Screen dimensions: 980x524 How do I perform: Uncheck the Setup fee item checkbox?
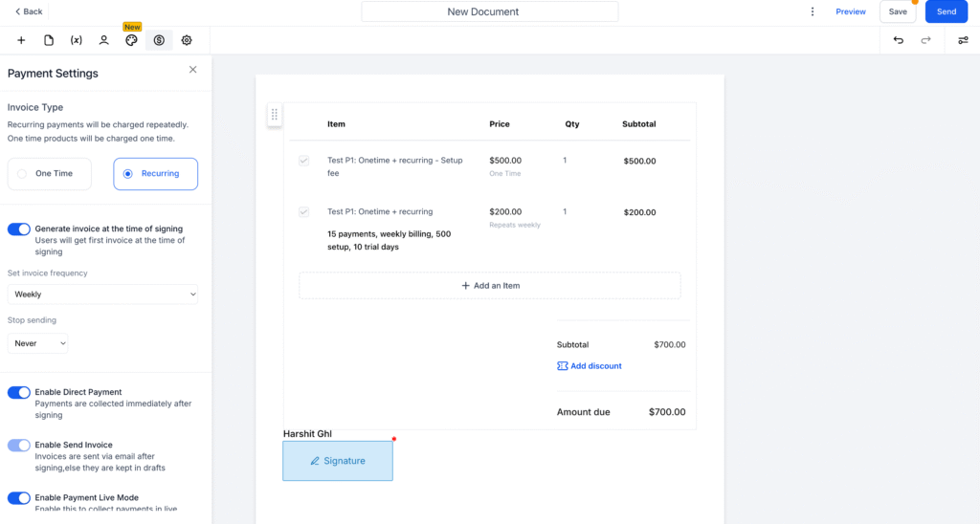(303, 161)
